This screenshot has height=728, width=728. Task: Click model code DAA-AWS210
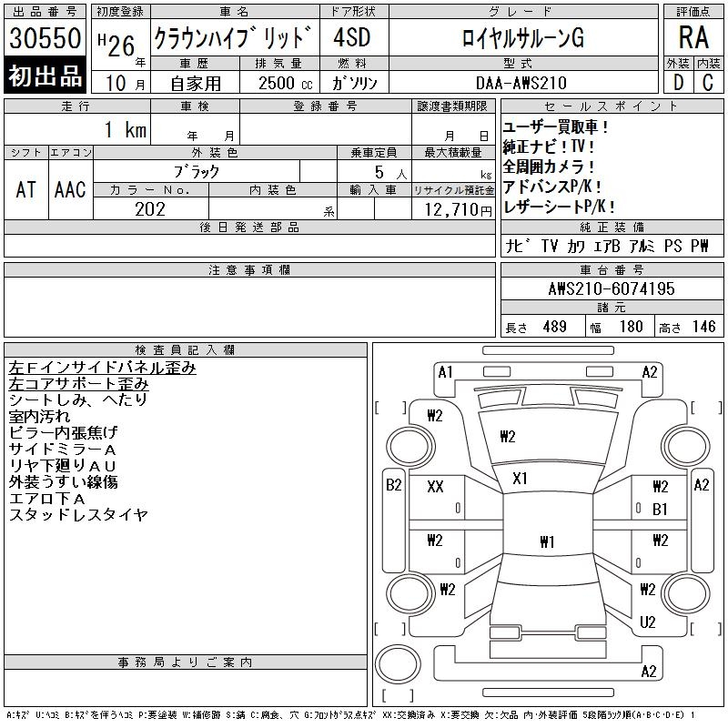click(x=521, y=83)
